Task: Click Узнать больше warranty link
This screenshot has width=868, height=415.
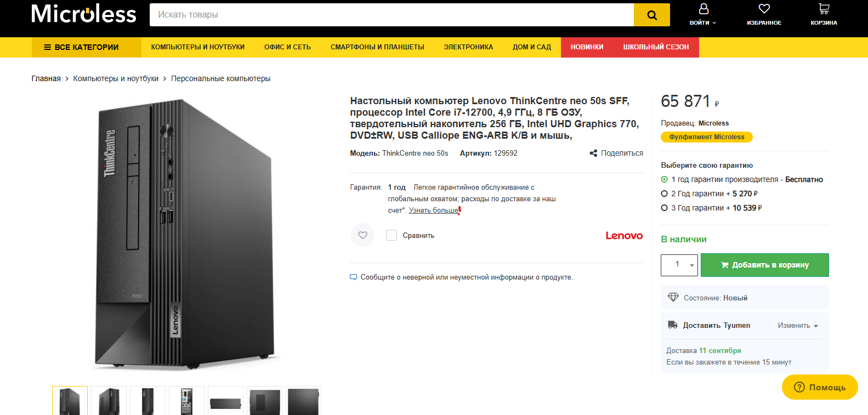Action: [x=433, y=211]
